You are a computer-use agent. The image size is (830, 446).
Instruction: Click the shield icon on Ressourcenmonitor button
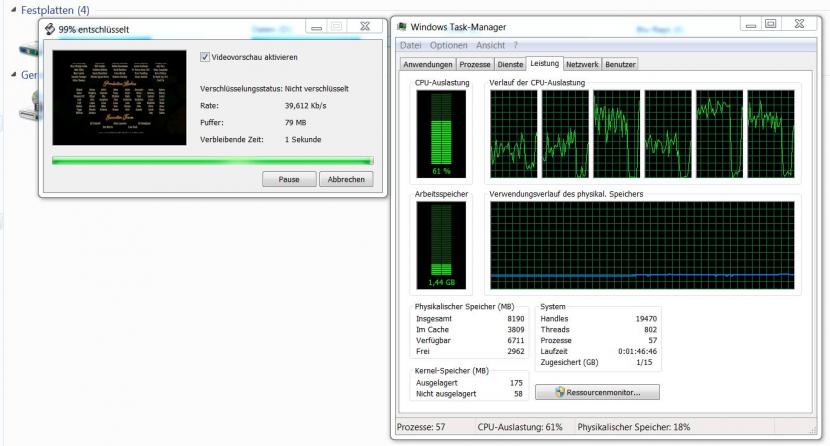tap(560, 392)
